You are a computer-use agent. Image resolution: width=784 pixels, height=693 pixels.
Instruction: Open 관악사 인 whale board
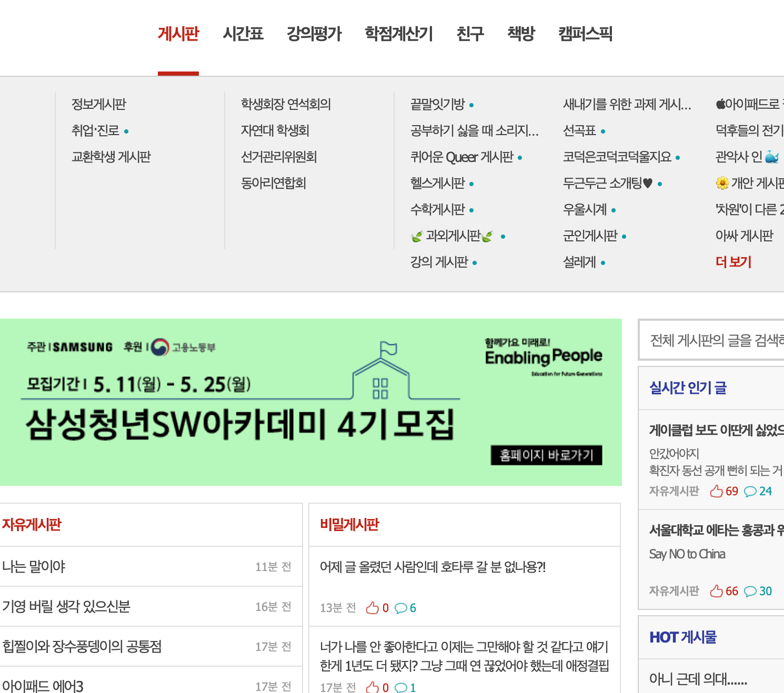[747, 157]
